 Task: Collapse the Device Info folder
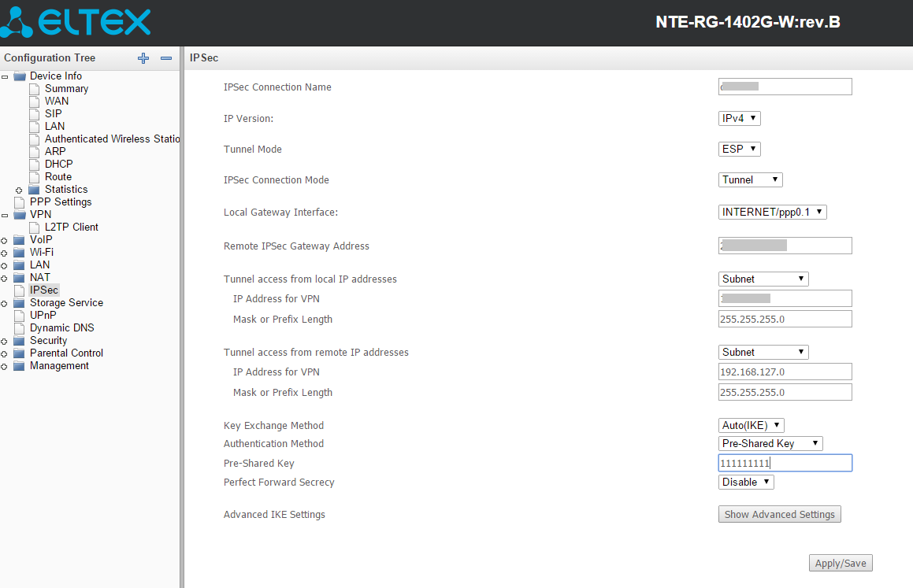click(x=5, y=77)
